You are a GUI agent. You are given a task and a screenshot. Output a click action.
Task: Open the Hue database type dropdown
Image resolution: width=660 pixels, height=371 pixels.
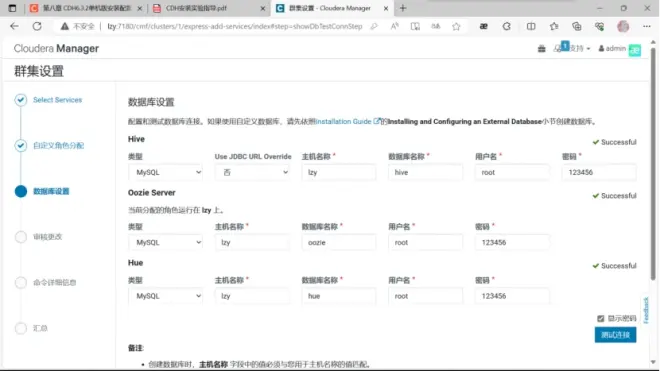coord(165,296)
